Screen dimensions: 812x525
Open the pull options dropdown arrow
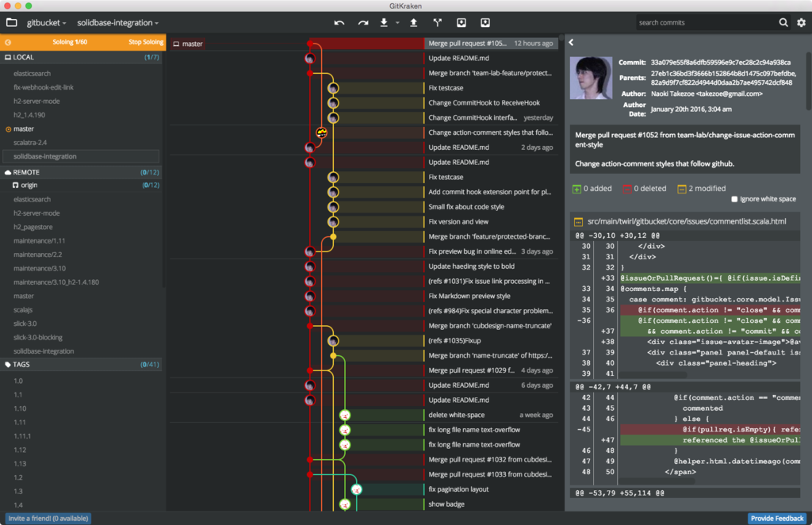pyautogui.click(x=398, y=23)
